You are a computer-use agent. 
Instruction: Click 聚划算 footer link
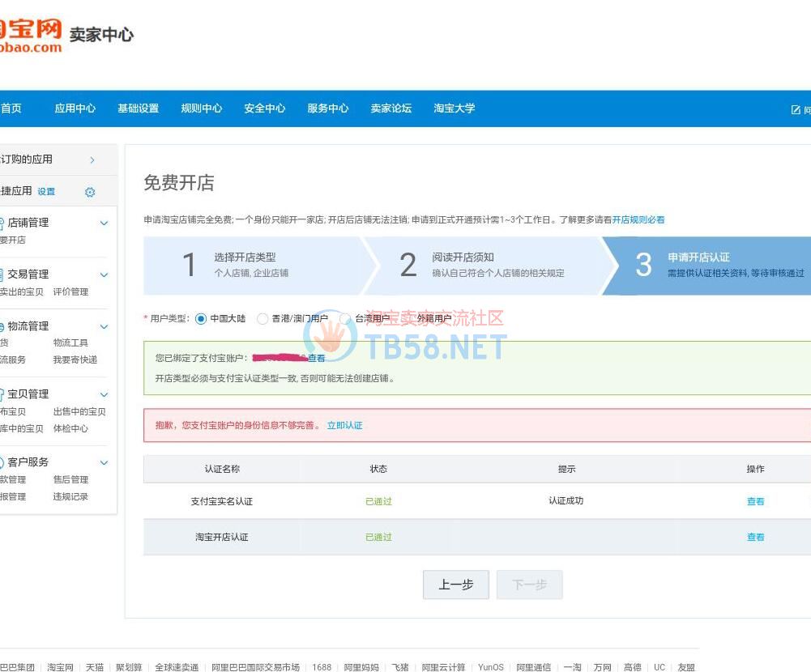[129, 667]
